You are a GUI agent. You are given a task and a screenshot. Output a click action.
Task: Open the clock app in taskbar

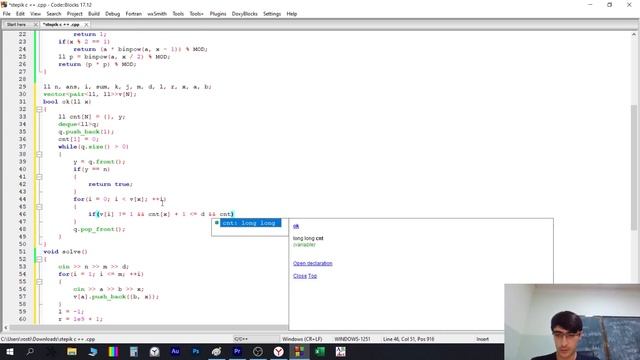[154, 351]
